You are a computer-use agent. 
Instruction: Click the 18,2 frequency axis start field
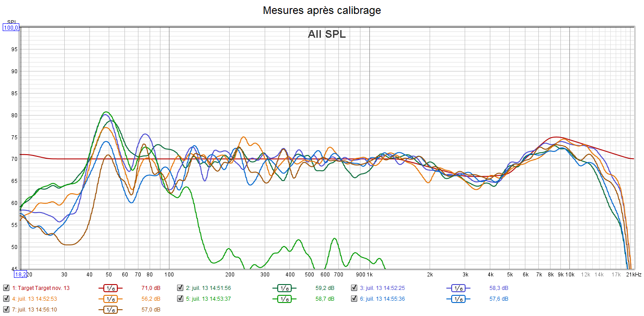click(20, 274)
